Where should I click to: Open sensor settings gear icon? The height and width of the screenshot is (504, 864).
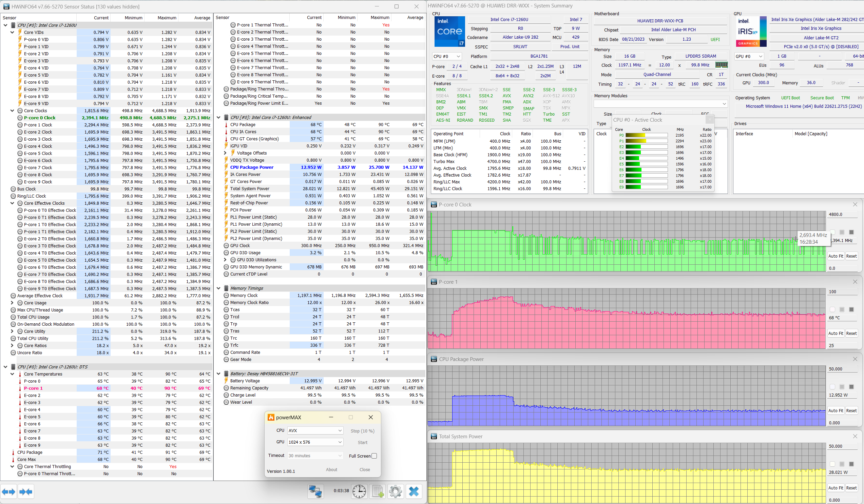point(395,491)
